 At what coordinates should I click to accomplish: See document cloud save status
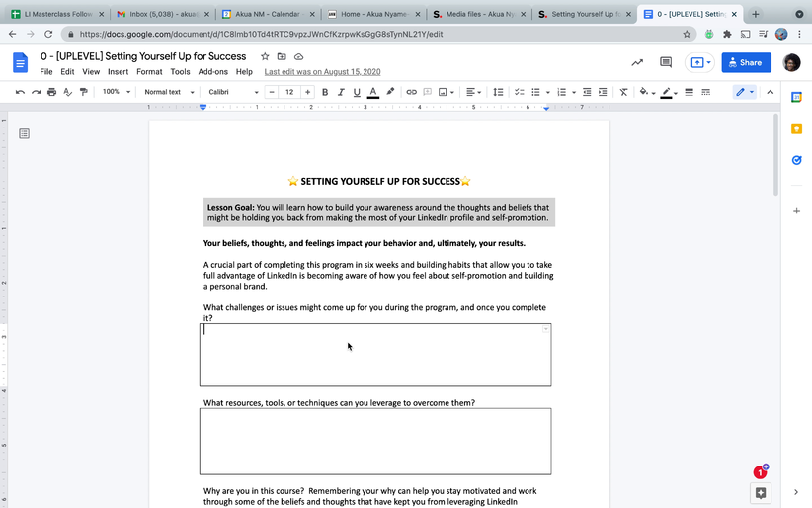[298, 56]
